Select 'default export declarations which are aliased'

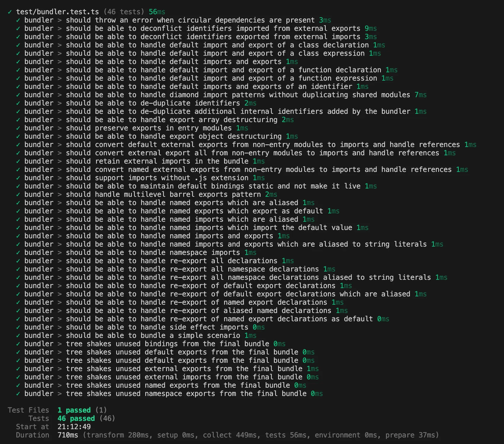pos(221,294)
